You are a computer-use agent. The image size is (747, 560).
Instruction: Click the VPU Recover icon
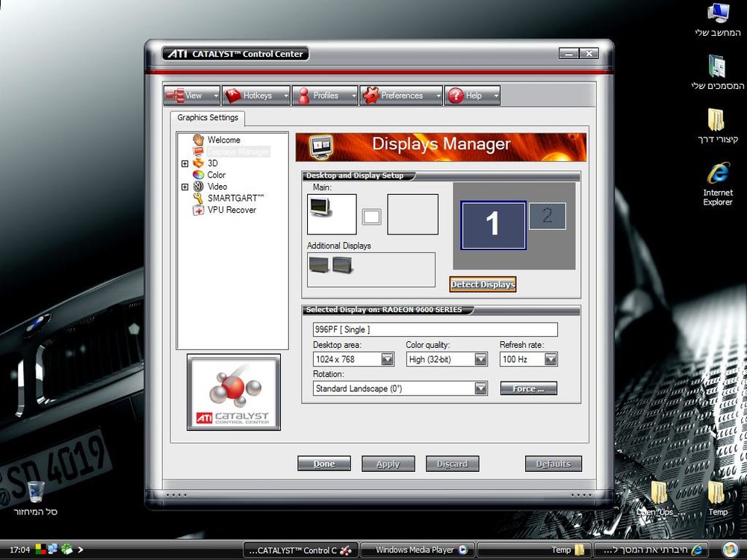tap(198, 210)
